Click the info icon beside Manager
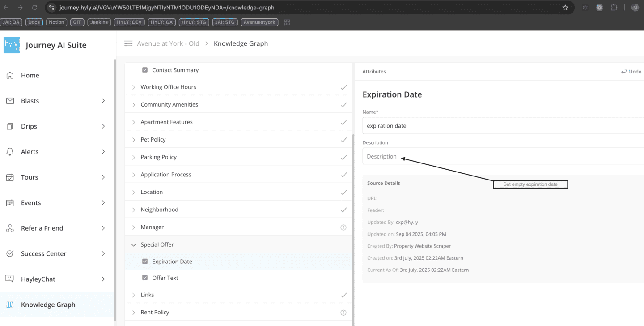644x326 pixels. [x=343, y=227]
